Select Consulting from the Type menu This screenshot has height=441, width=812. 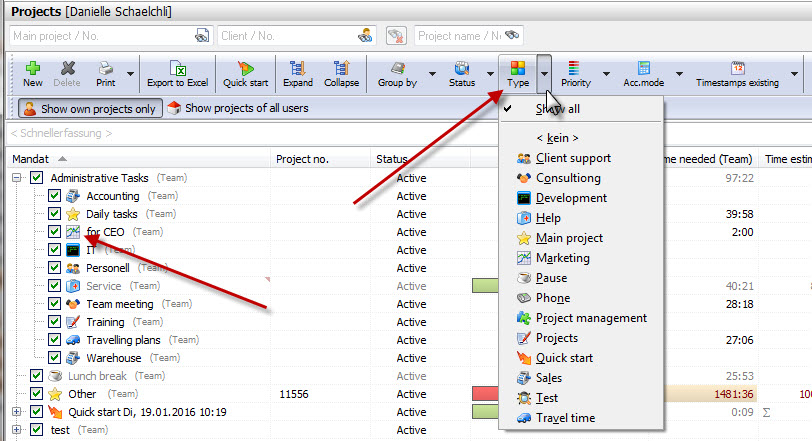point(568,178)
